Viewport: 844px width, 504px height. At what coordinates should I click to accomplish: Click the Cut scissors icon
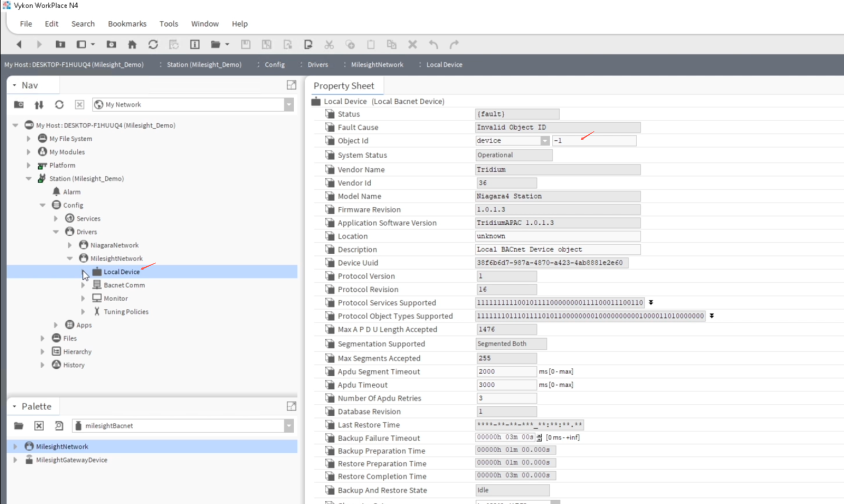329,45
